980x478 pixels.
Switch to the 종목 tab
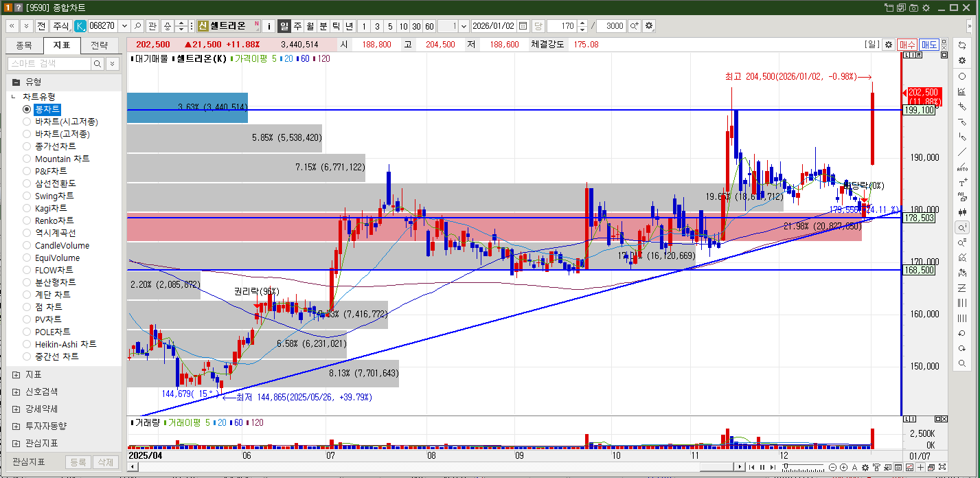coord(24,45)
